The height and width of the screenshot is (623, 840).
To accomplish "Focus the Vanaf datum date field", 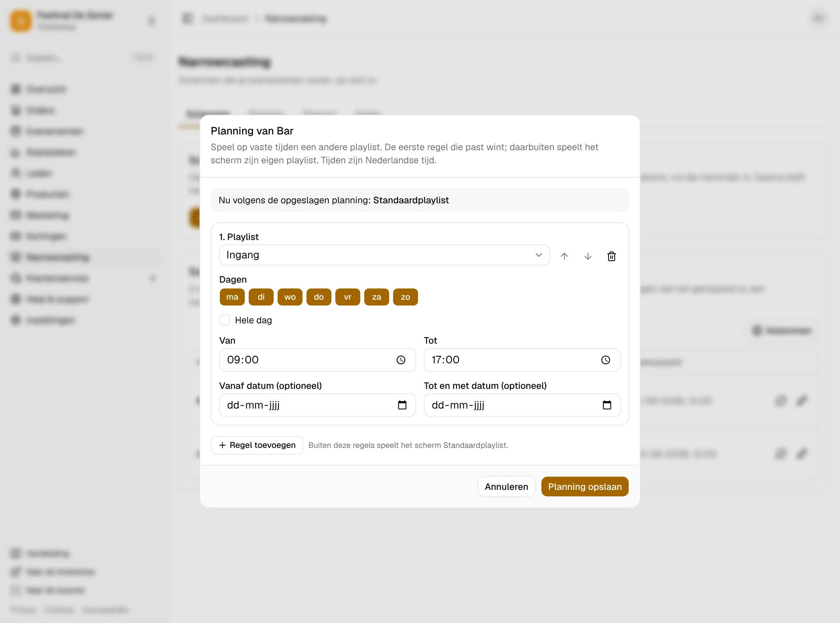I will pyautogui.click(x=317, y=405).
